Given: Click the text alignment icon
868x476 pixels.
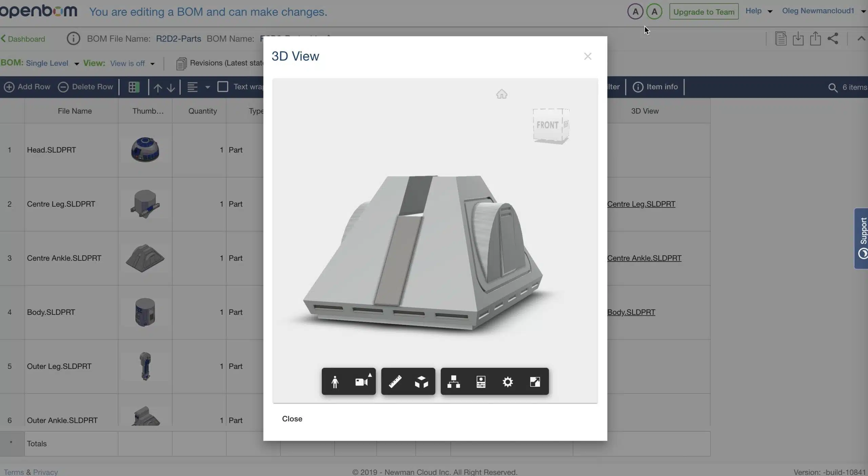Looking at the screenshot, I should point(192,87).
